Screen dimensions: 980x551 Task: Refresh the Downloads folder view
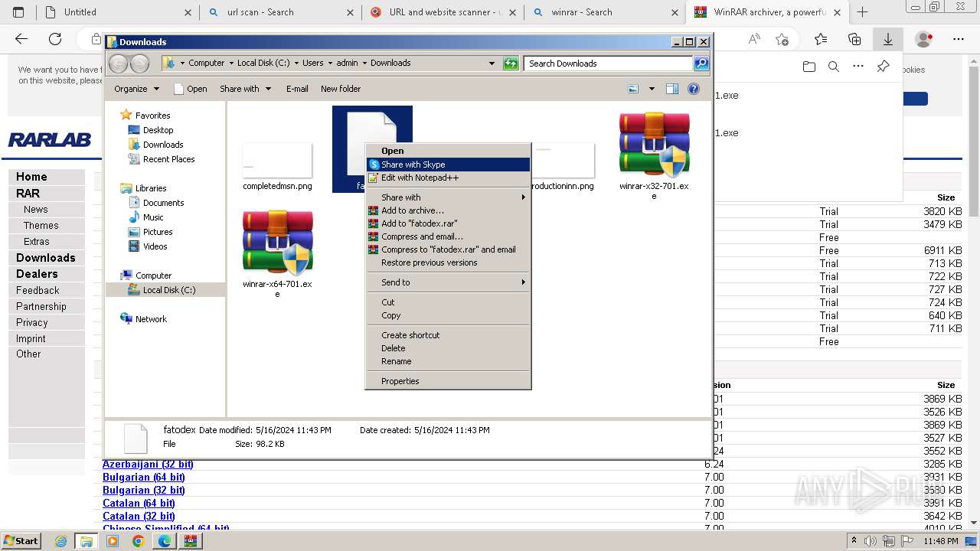click(x=511, y=64)
